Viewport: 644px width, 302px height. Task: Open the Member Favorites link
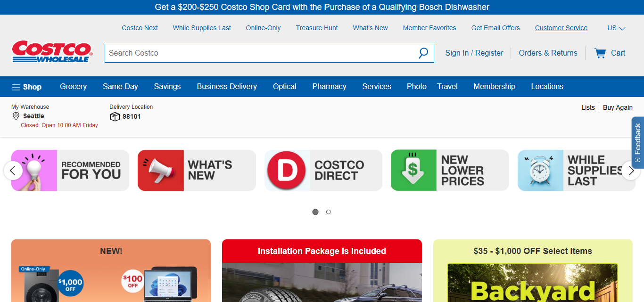tap(429, 28)
